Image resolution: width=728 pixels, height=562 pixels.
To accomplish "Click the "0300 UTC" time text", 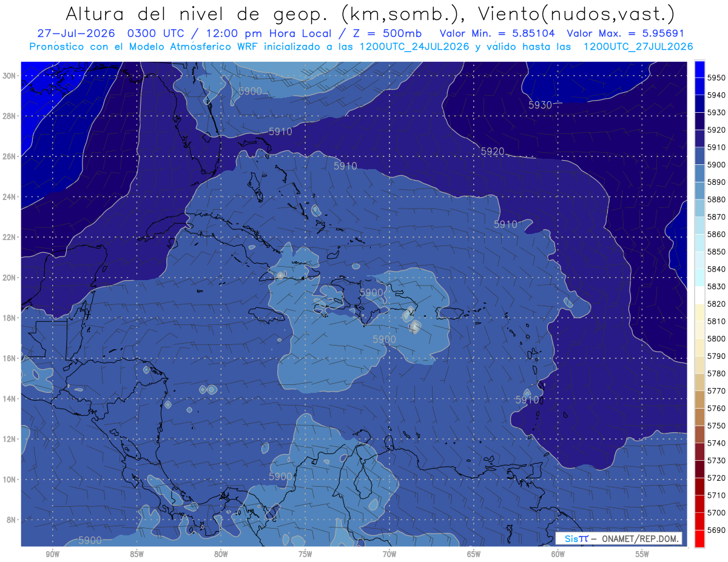I will coord(155,34).
